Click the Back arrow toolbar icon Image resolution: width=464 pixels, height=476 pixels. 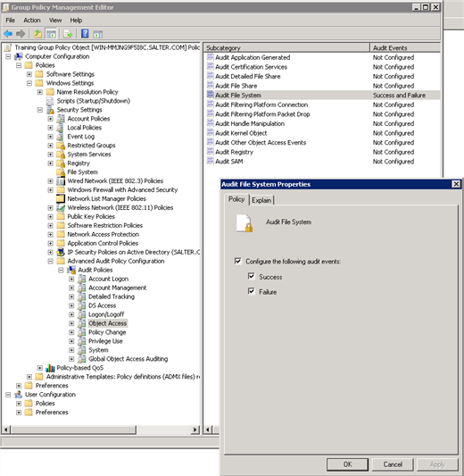(8, 34)
